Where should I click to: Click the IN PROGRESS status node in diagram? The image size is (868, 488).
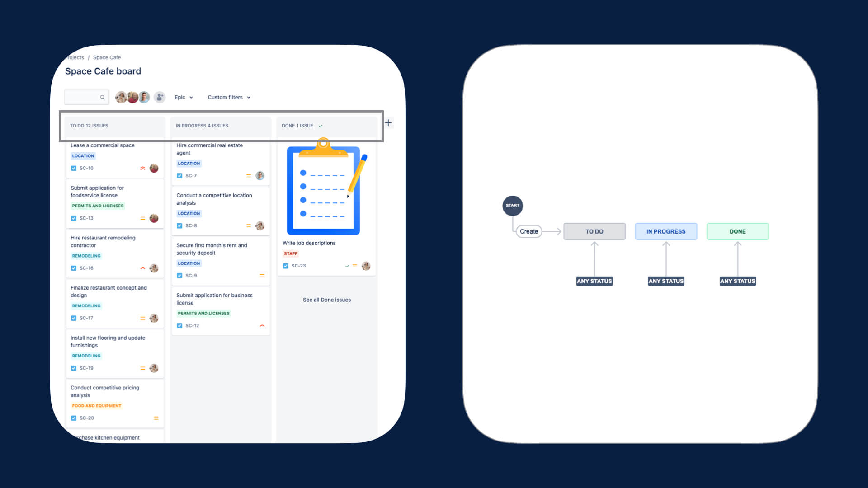[x=665, y=231]
